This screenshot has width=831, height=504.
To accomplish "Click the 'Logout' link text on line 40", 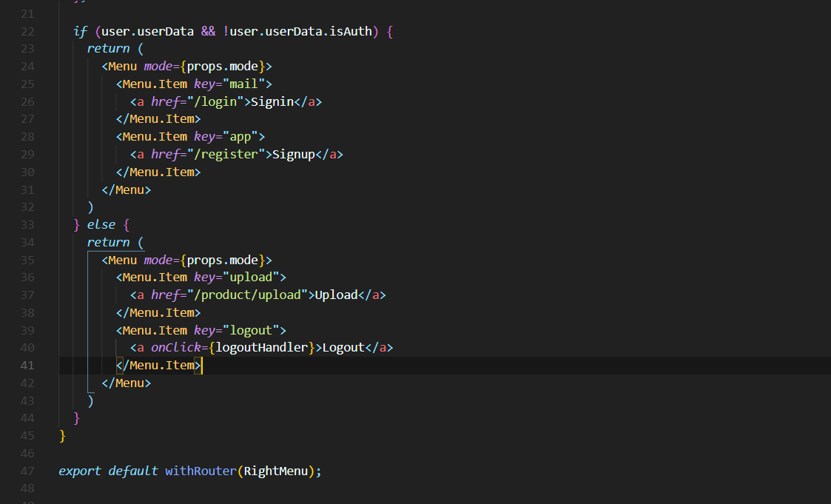I will tap(343, 348).
